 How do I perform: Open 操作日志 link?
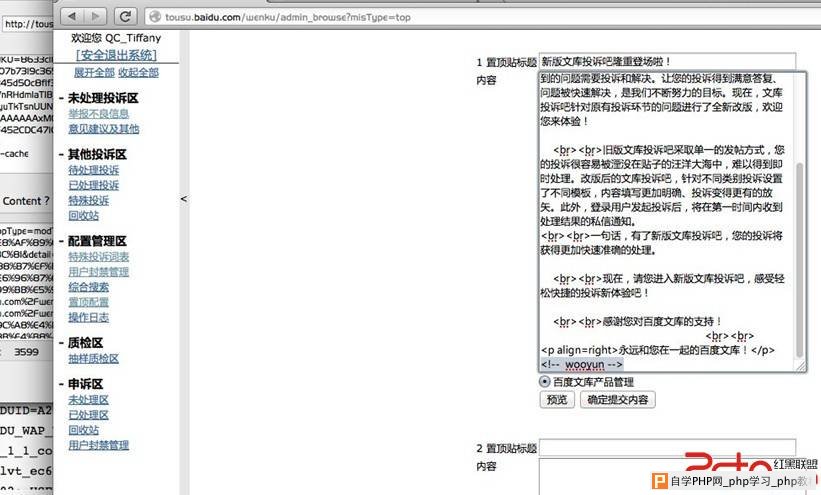click(x=88, y=317)
